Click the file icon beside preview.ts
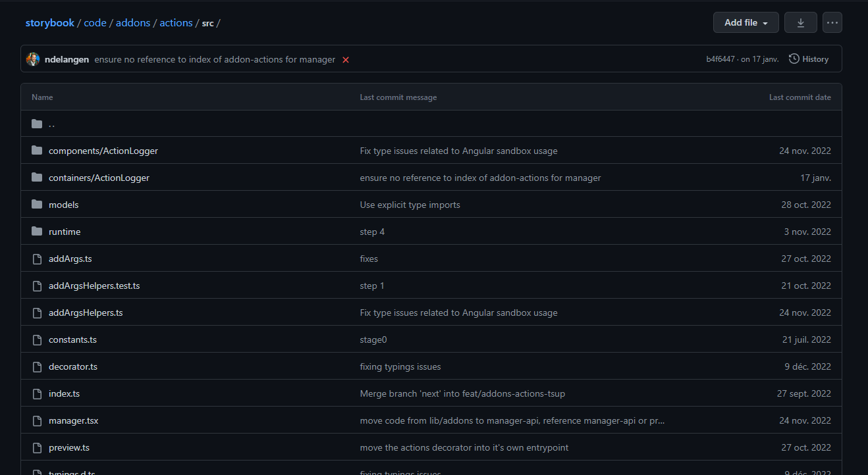This screenshot has width=868, height=475. tap(36, 447)
